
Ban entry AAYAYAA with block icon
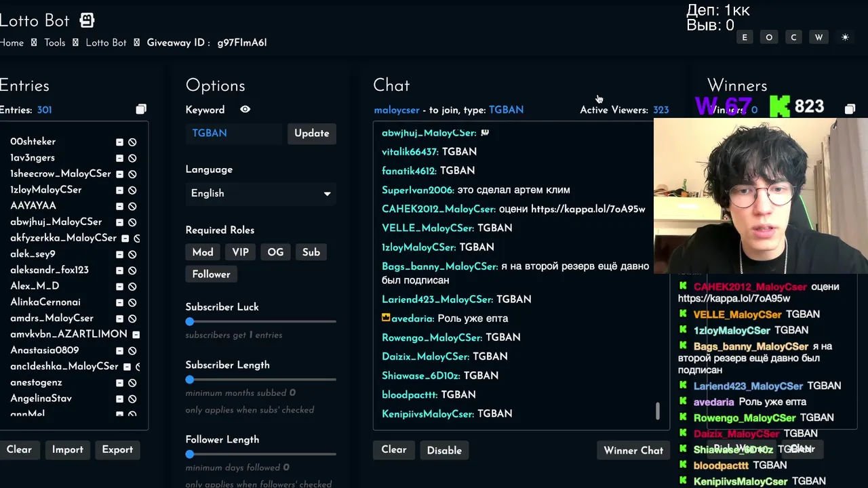(132, 207)
